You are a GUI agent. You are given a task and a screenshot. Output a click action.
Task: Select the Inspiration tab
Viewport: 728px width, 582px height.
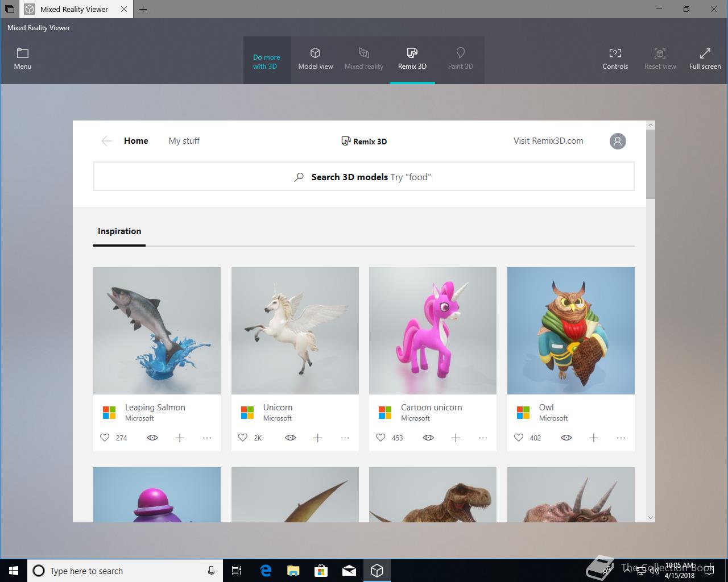[119, 231]
